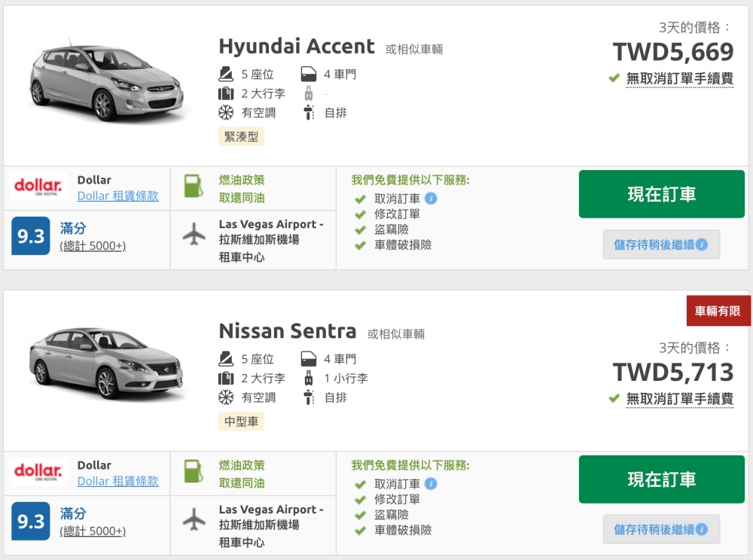753x560 pixels.
Task: Save Nissan Sentra for later with 儲存待稍後繼續
Action: [661, 529]
